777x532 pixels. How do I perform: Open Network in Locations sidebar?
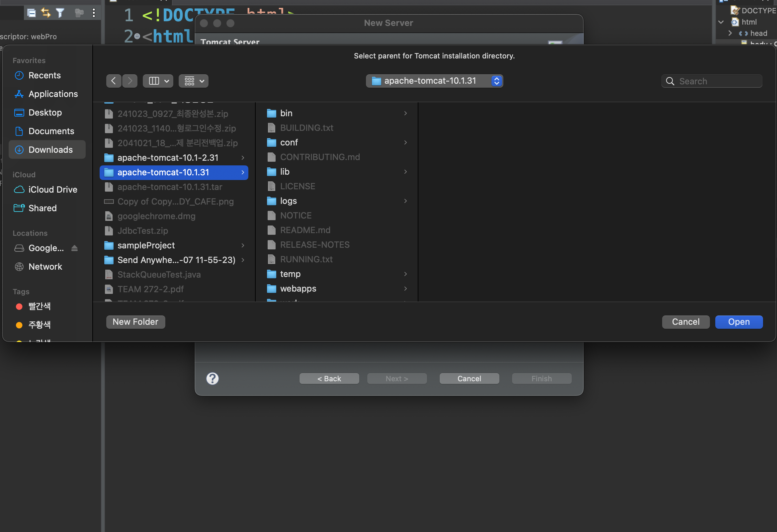[47, 267]
